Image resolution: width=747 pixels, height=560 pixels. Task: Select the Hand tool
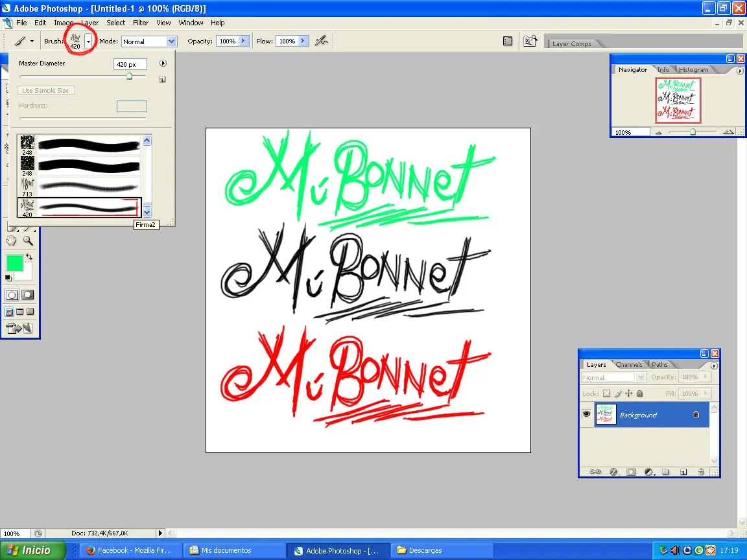(x=11, y=240)
